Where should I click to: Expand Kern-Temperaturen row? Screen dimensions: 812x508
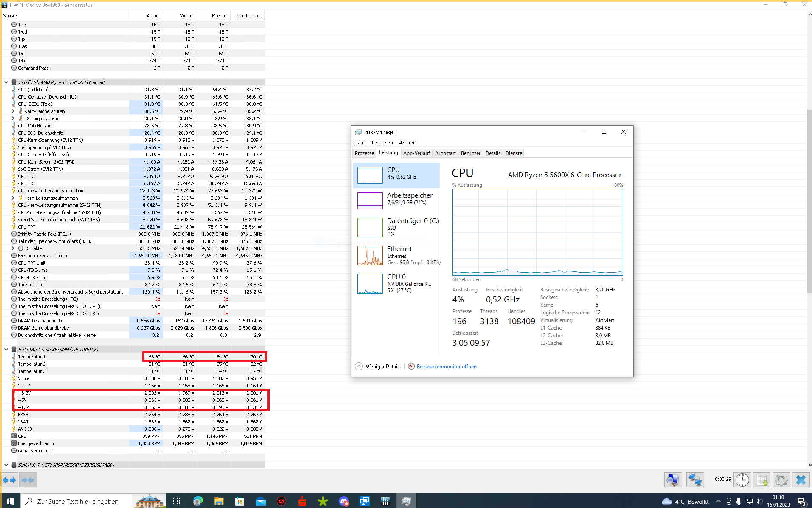13,111
